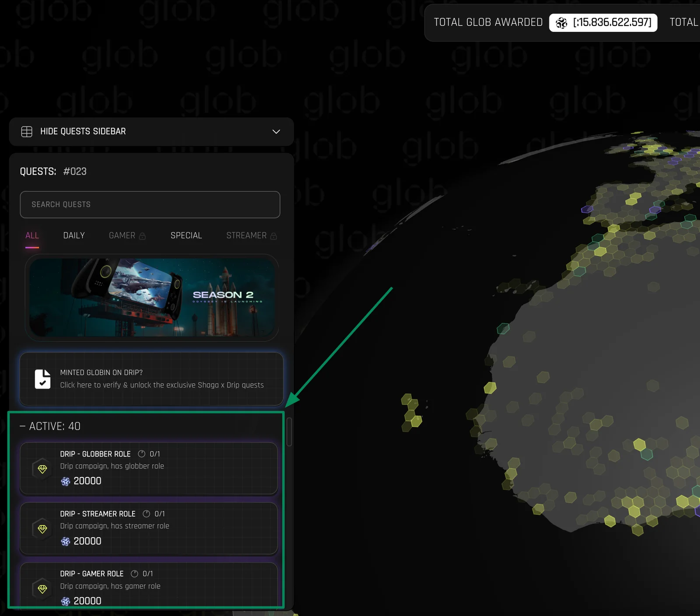Viewport: 700px width, 616px height.
Task: Collapse the quests sidebar using the chevron
Action: point(276,132)
